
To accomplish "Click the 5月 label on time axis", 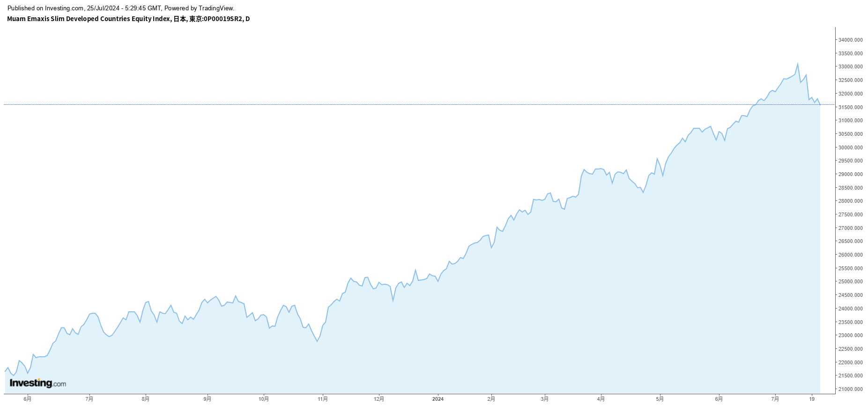I will click(660, 399).
